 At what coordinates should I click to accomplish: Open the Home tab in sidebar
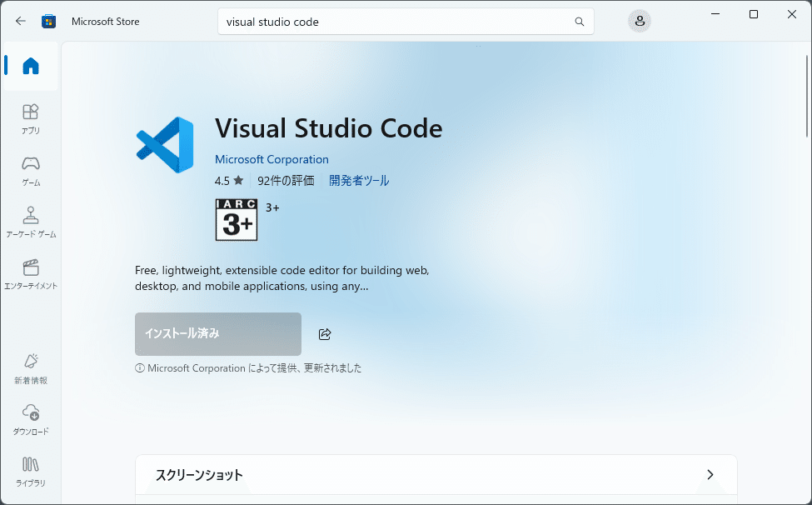click(x=31, y=67)
